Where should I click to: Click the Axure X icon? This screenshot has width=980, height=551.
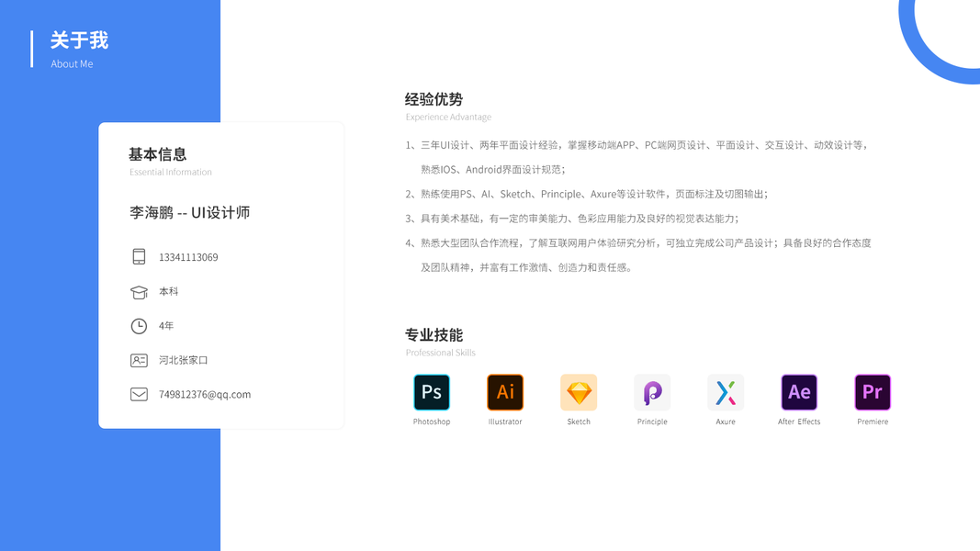[726, 392]
